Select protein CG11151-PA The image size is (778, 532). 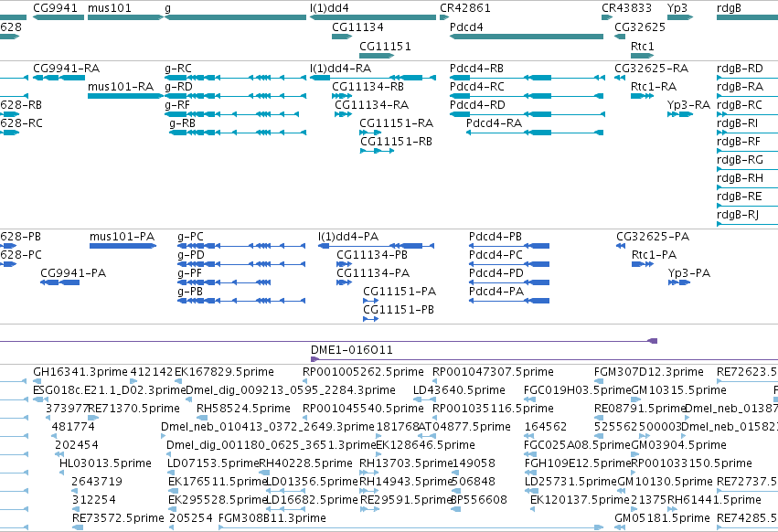[370, 301]
